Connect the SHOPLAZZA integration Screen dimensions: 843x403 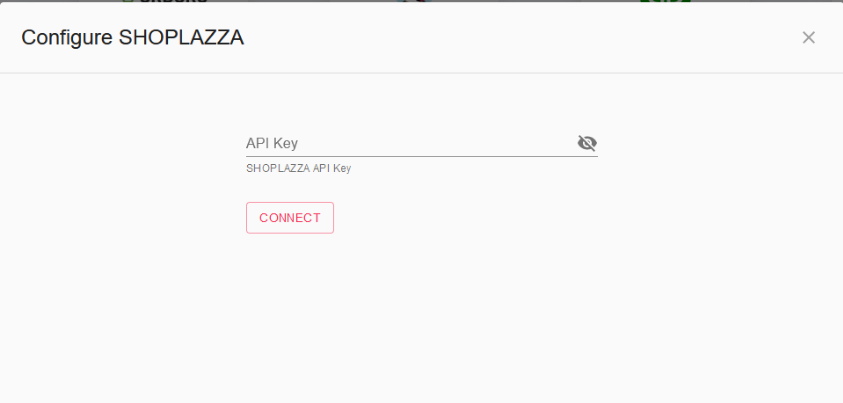pos(290,218)
